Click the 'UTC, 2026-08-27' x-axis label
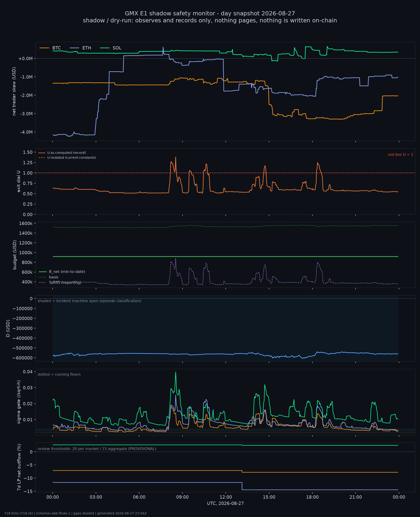Screen dimensions: 420x517 225,503
